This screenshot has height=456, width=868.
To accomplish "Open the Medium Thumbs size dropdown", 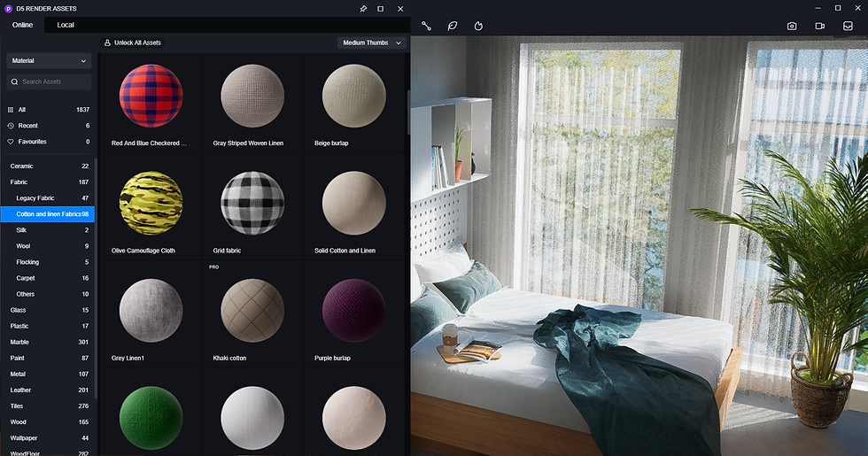I will [372, 43].
